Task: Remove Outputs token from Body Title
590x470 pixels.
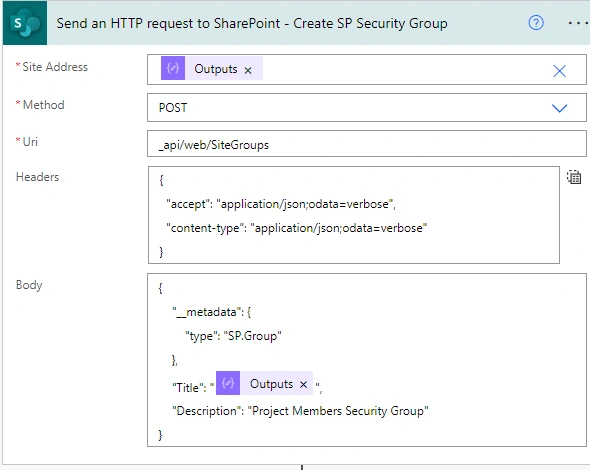Action: 304,384
